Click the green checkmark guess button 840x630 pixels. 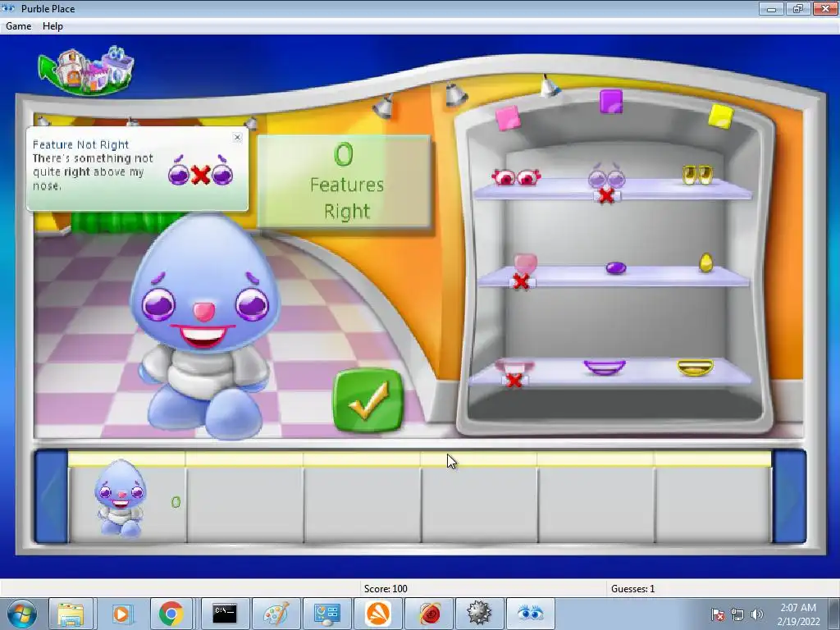[368, 400]
